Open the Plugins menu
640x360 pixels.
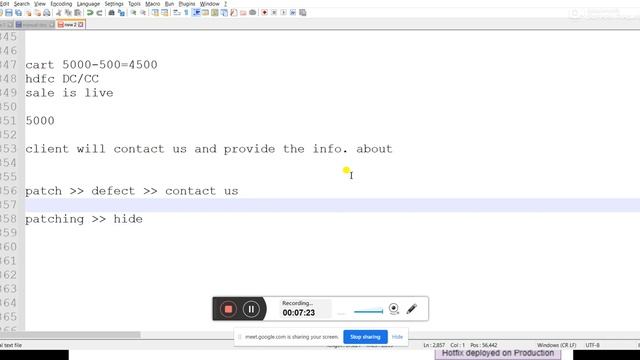(187, 4)
